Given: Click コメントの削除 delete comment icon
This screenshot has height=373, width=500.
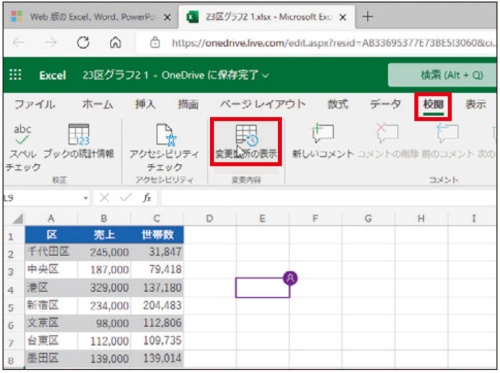Looking at the screenshot, I should [388, 141].
